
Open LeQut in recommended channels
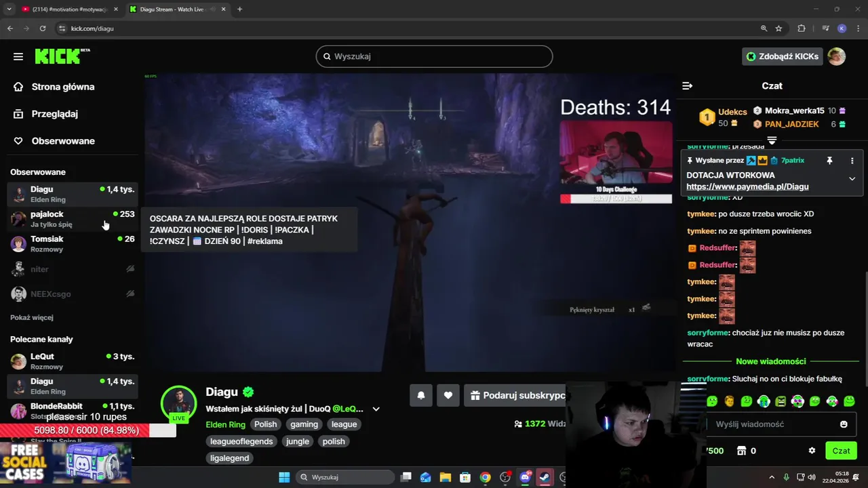click(72, 361)
